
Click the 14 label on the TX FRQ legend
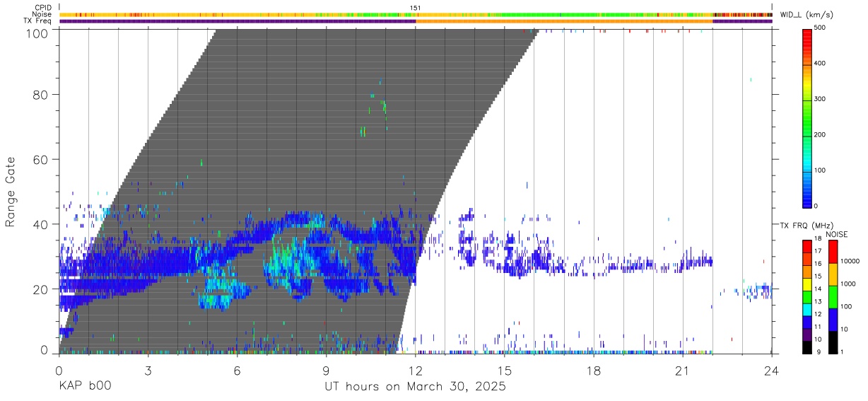(817, 289)
